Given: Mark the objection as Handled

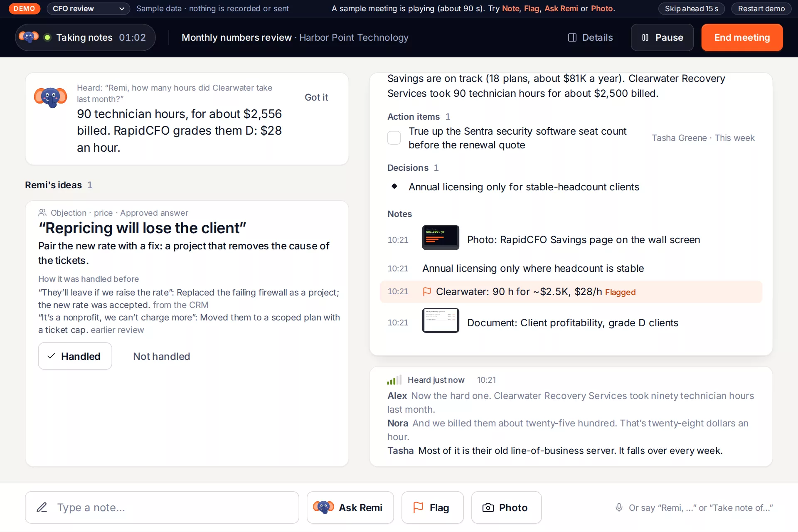Looking at the screenshot, I should click(x=75, y=356).
